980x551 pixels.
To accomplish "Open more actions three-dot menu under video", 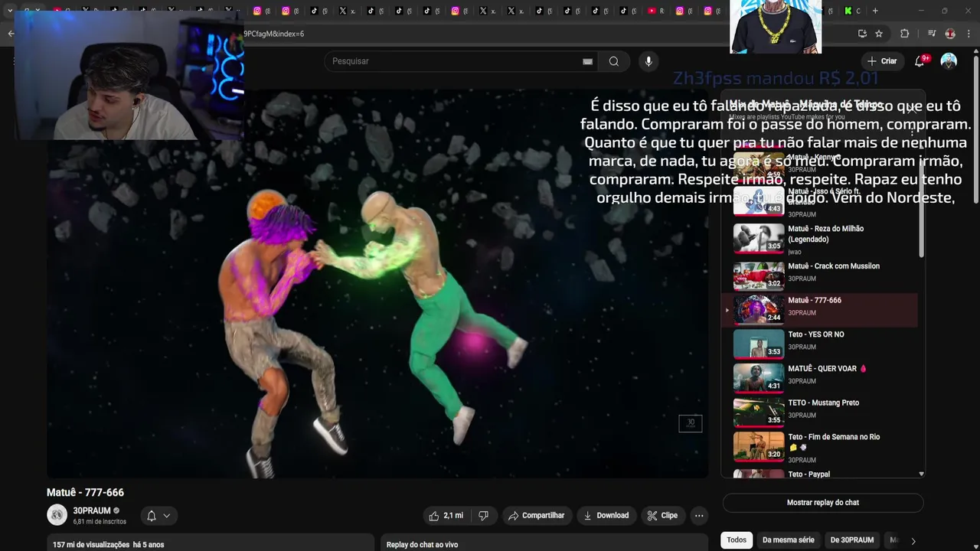I will [699, 516].
